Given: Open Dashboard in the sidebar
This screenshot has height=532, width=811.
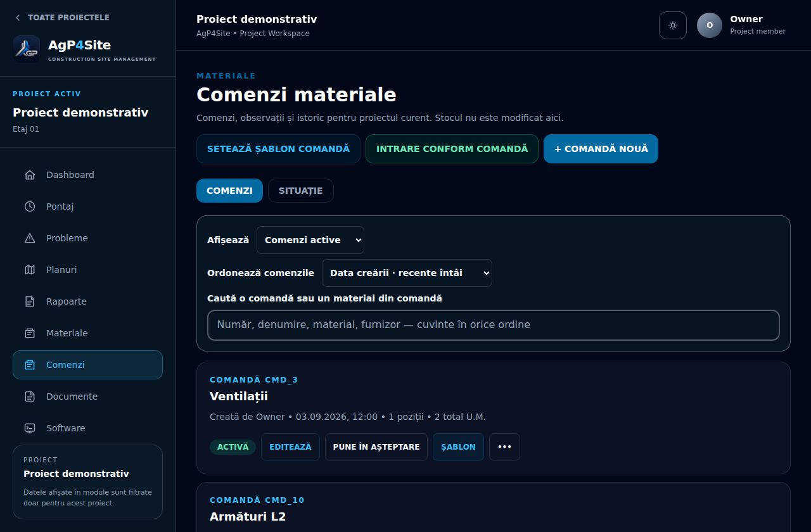Looking at the screenshot, I should (x=87, y=175).
